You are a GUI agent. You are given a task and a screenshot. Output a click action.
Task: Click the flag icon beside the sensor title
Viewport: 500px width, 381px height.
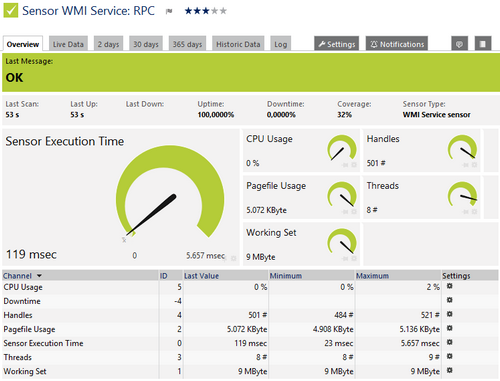click(x=169, y=11)
